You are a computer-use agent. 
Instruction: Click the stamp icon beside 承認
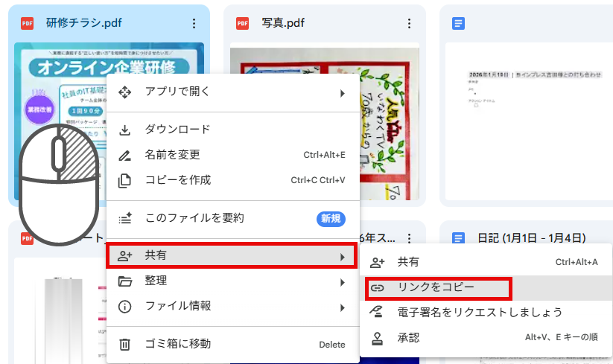pyautogui.click(x=378, y=338)
